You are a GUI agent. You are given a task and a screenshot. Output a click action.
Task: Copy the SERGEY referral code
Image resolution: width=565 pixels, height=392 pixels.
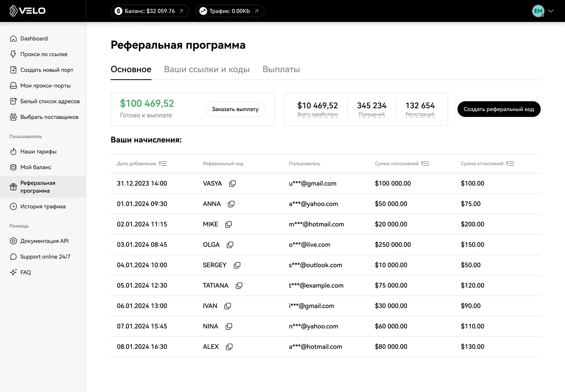coord(237,265)
